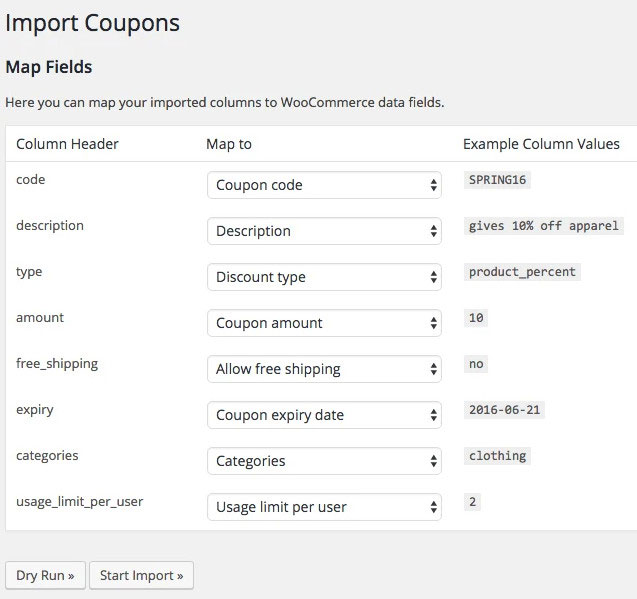
Task: Open the Coupon amount dropdown
Action: tap(324, 323)
